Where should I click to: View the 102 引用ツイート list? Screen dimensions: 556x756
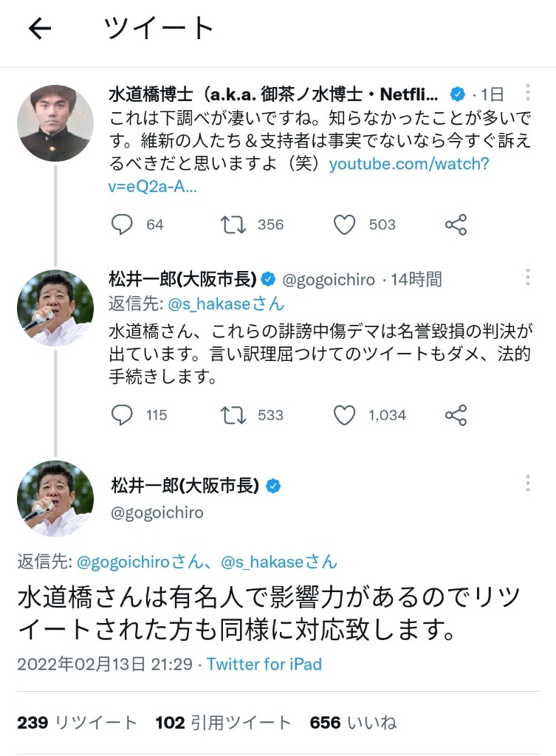pos(223,723)
